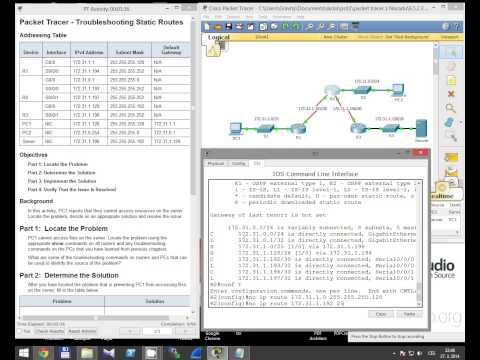Choose the Resize Shape tool

pos(451,137)
